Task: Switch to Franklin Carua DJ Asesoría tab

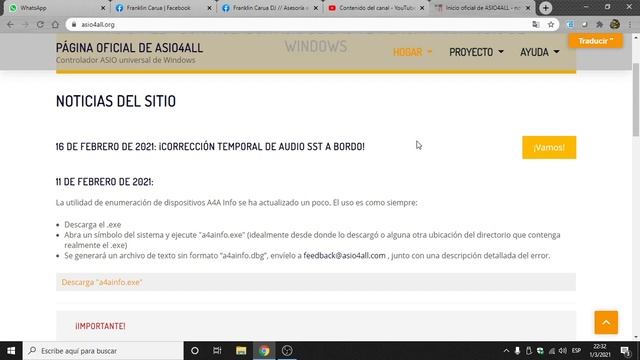Action: [268, 8]
